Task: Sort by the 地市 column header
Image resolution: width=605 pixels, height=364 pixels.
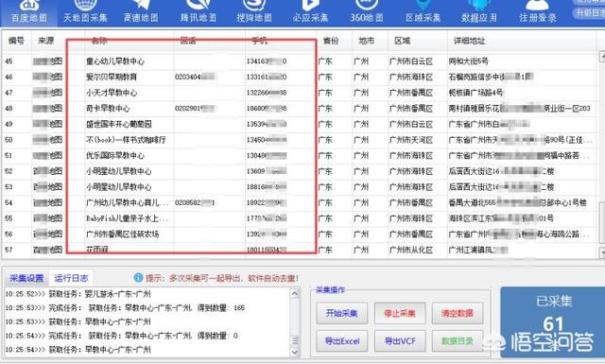Action: [366, 41]
